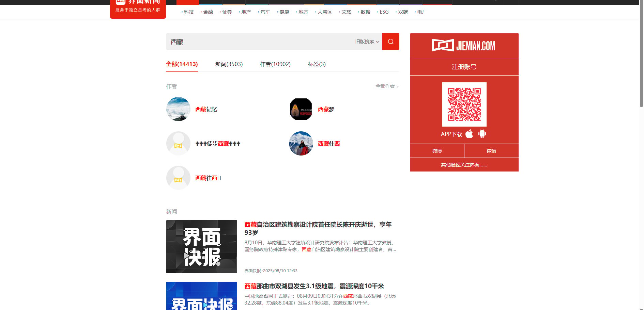
Task: Open the 健康 navigation item
Action: pos(284,12)
